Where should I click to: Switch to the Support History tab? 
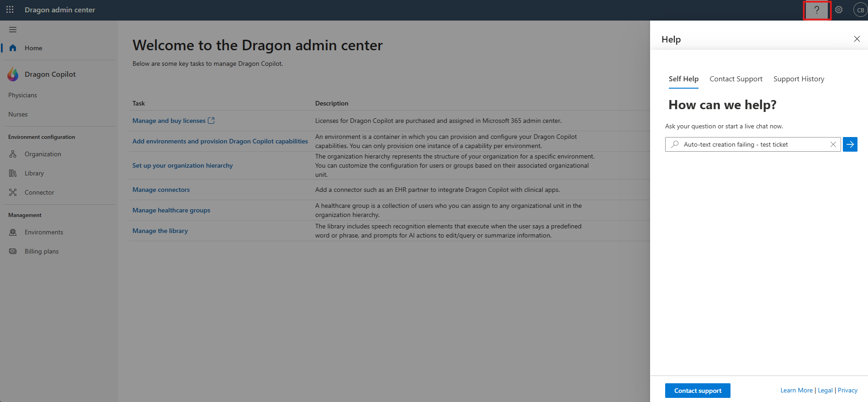pos(799,79)
